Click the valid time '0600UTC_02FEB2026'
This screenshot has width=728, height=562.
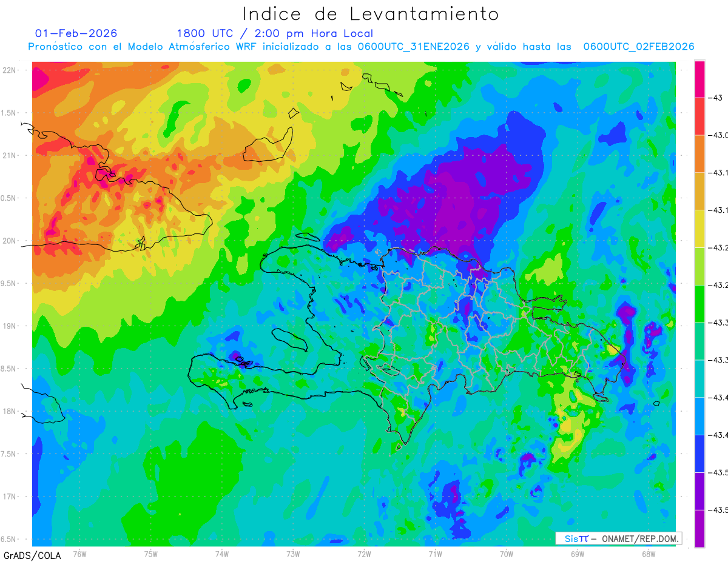639,47
